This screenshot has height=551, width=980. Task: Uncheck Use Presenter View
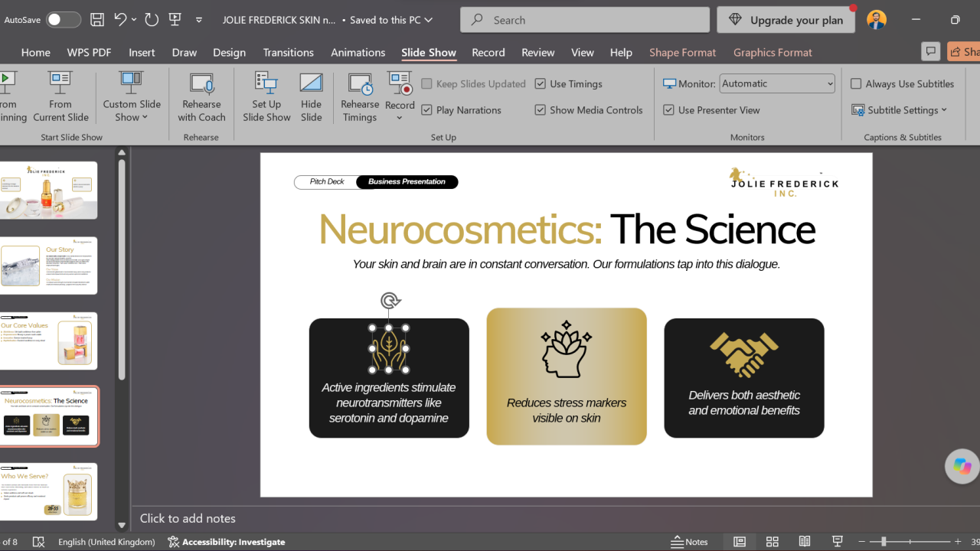[x=669, y=110]
